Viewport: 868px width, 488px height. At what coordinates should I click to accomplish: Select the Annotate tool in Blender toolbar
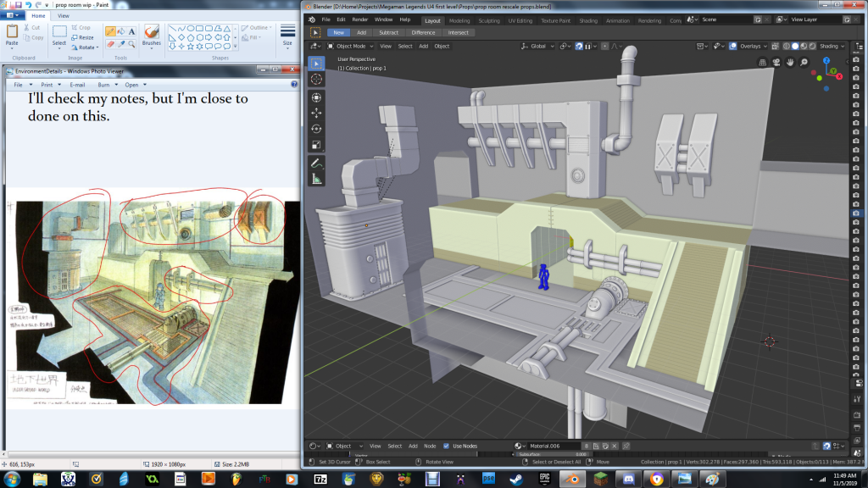pyautogui.click(x=317, y=164)
